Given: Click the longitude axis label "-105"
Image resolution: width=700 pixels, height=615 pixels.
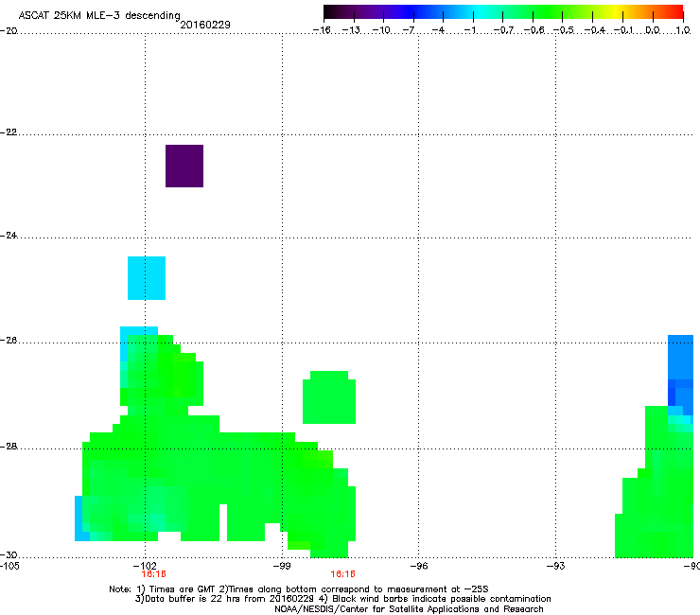Looking at the screenshot, I should tap(9, 566).
